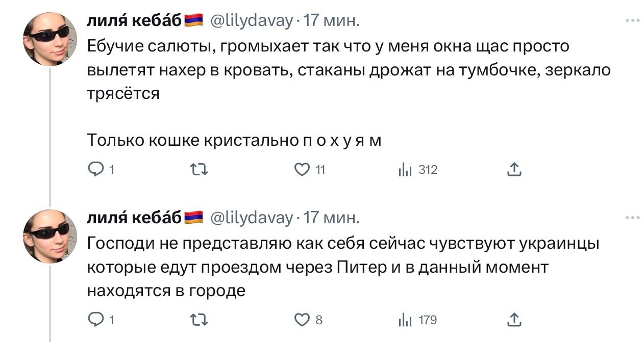
Task: Share the first tweet about fireworks
Action: [514, 170]
